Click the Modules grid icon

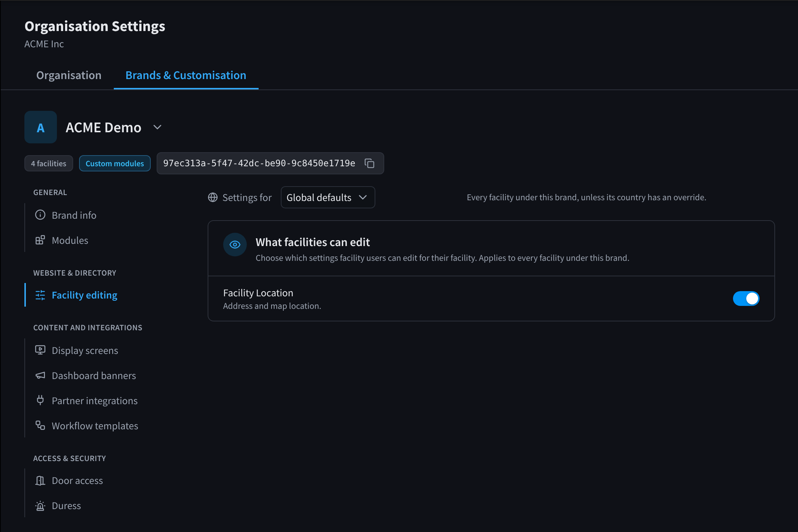pyautogui.click(x=40, y=240)
